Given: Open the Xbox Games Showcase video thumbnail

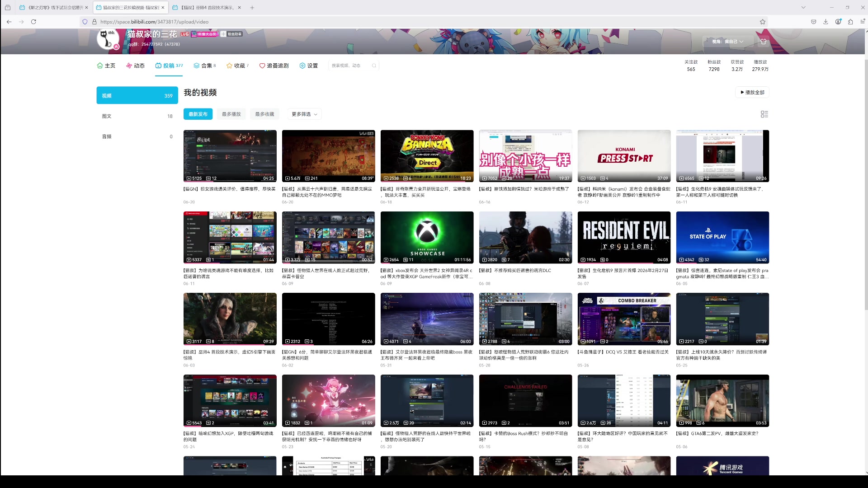Looking at the screenshot, I should point(427,238).
